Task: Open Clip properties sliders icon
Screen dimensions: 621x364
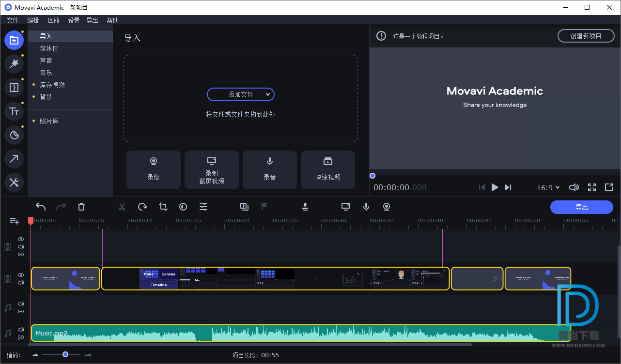Action: pyautogui.click(x=203, y=207)
